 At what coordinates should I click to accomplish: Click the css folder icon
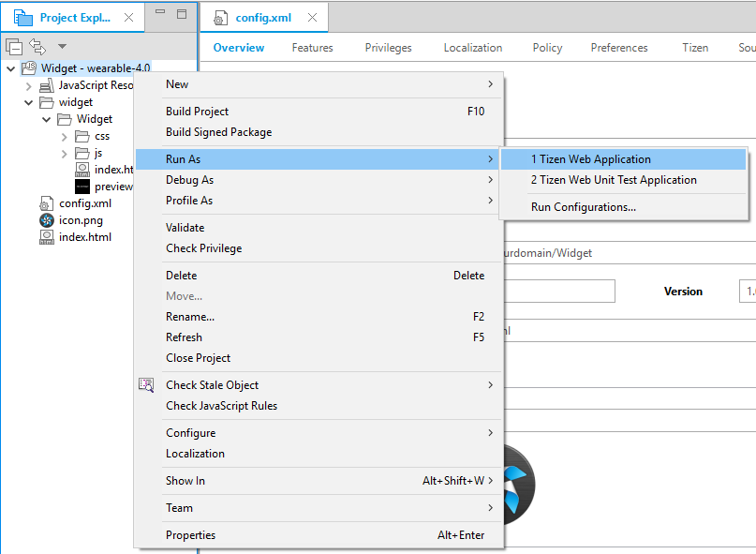82,136
